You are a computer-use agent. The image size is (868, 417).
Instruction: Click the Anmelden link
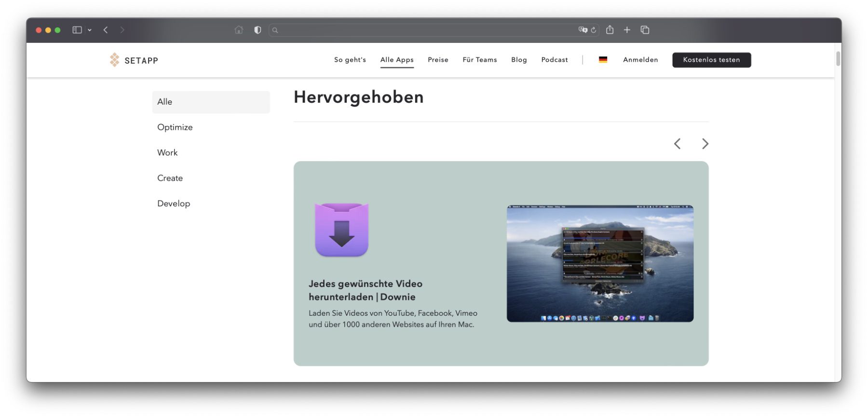click(x=640, y=60)
